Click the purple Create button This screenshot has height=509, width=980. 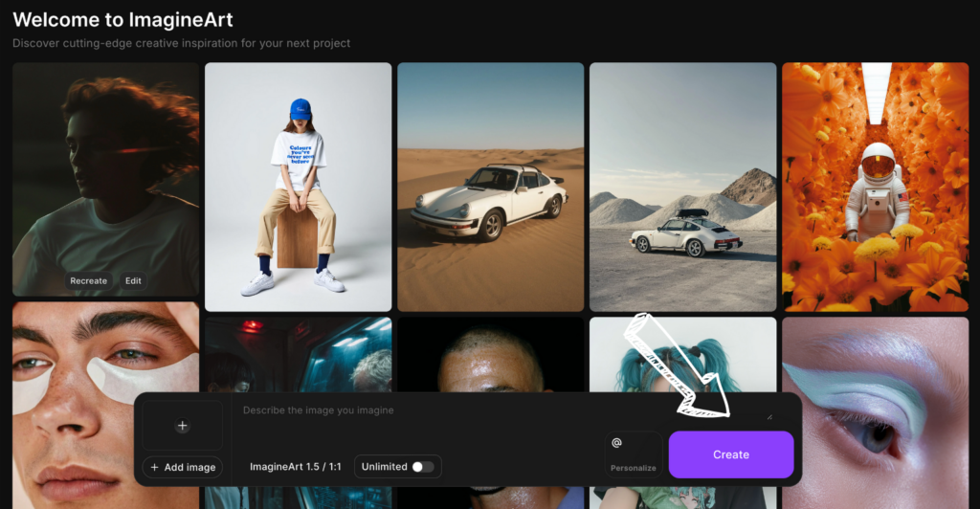click(x=731, y=454)
